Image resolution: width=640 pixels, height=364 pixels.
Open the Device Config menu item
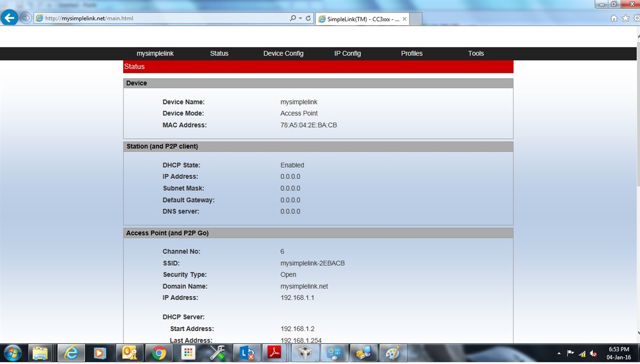coord(283,53)
